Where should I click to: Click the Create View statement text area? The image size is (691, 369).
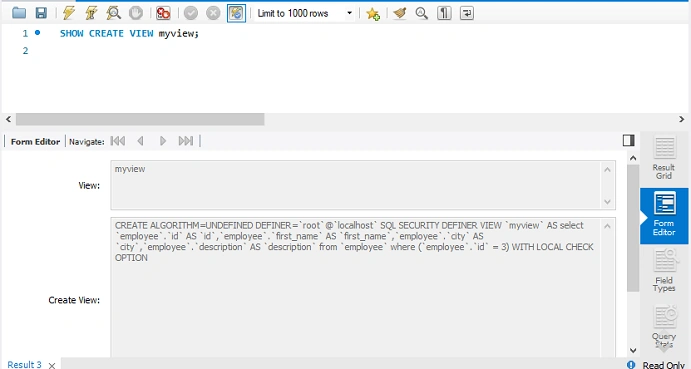point(363,287)
